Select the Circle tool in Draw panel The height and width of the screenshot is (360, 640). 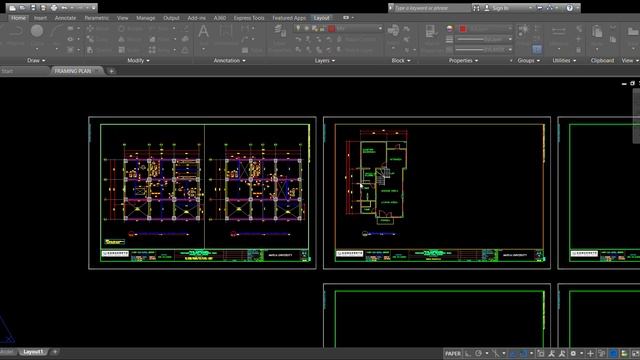click(37, 31)
